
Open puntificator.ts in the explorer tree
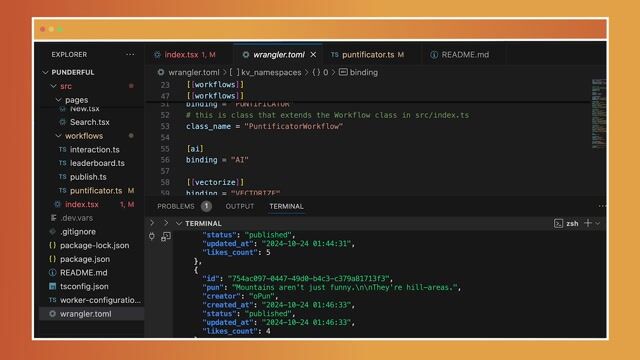(x=96, y=191)
